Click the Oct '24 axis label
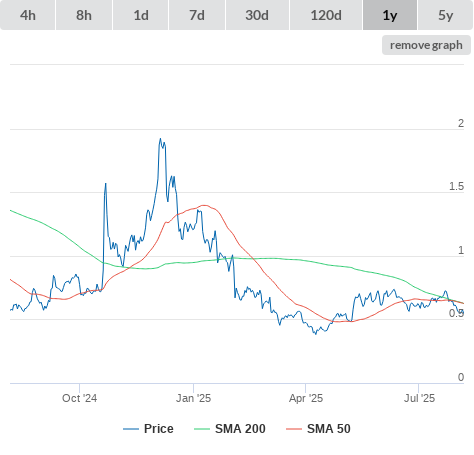The height and width of the screenshot is (455, 474). (x=79, y=398)
